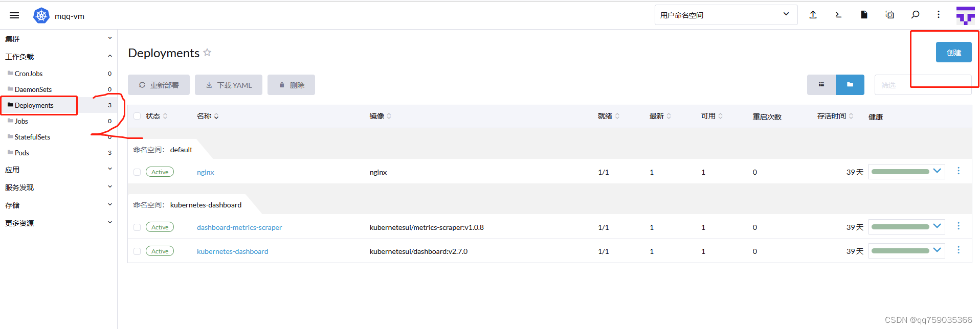The height and width of the screenshot is (329, 980).
Task: Open Jobs in the sidebar
Action: pos(21,121)
